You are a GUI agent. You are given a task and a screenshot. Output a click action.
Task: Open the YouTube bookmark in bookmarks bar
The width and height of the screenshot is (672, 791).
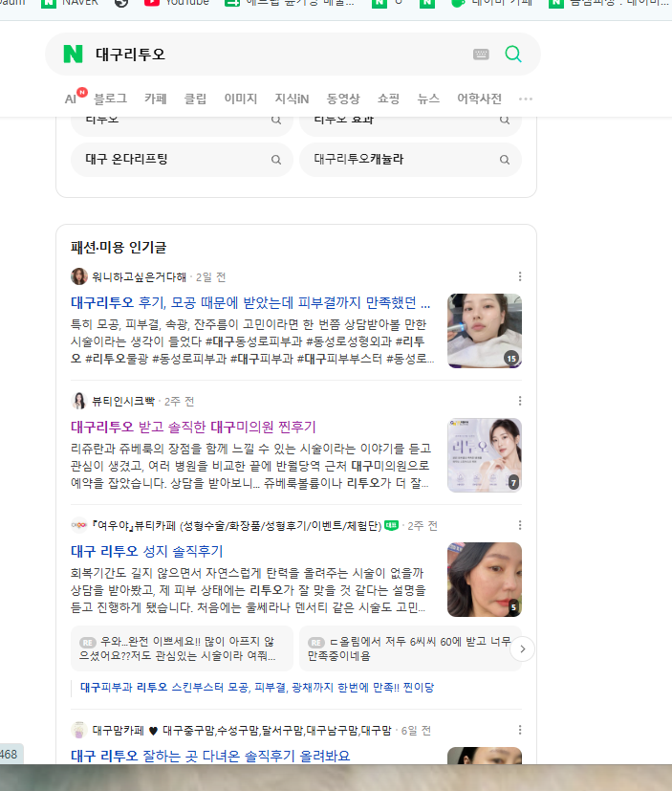tap(177, 3)
